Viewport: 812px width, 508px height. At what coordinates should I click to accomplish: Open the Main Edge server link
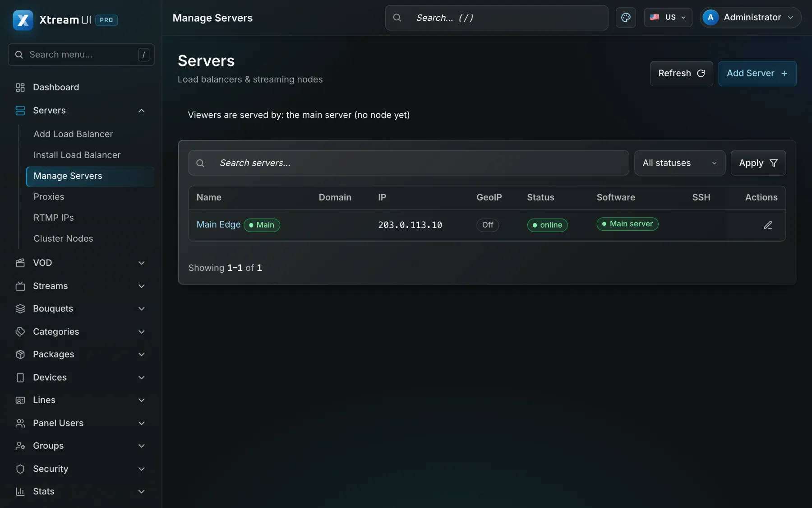tap(218, 224)
